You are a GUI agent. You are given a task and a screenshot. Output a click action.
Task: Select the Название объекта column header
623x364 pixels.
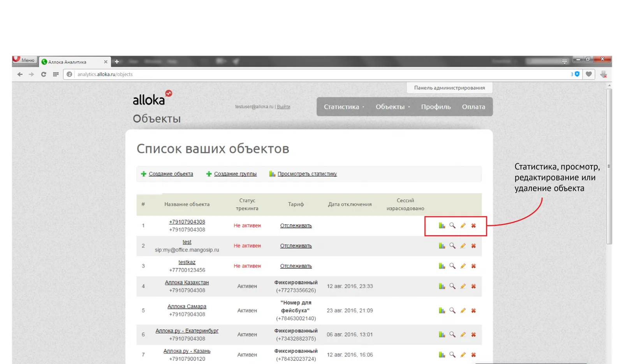tap(187, 204)
